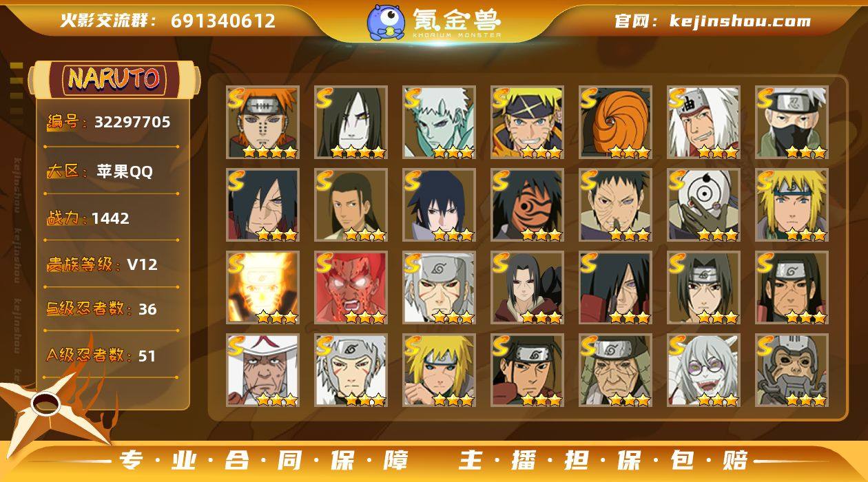Pick the Kabuto Sage Mode portrait with glasses
This screenshot has height=482, width=868.
[704, 370]
